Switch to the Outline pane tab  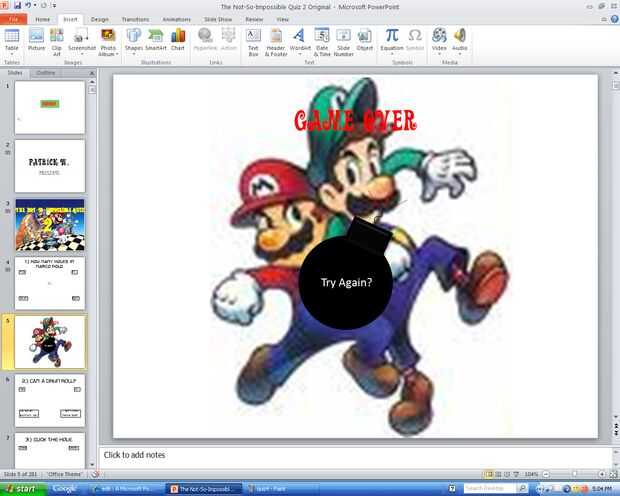[45, 73]
